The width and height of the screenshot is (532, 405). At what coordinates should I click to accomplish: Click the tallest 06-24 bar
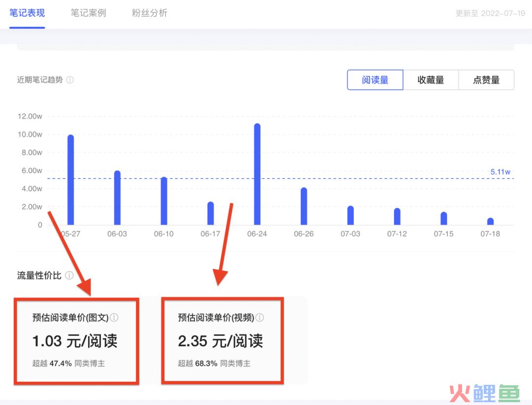257,174
